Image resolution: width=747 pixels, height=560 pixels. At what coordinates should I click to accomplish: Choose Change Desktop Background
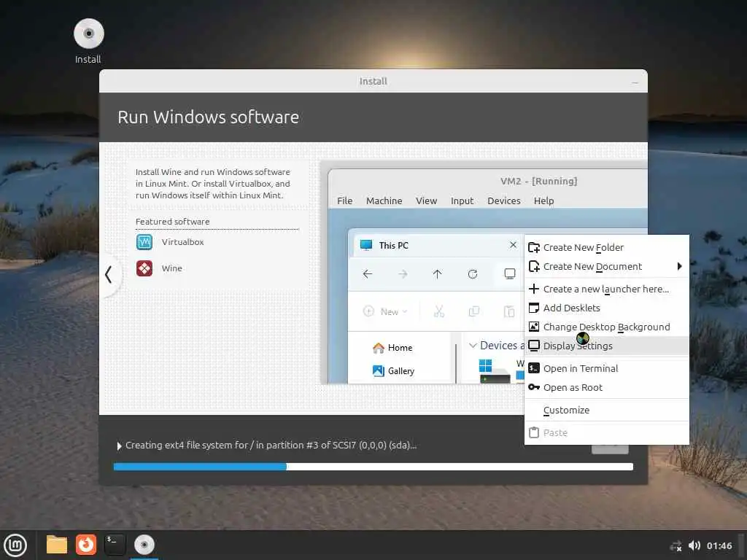click(x=606, y=327)
